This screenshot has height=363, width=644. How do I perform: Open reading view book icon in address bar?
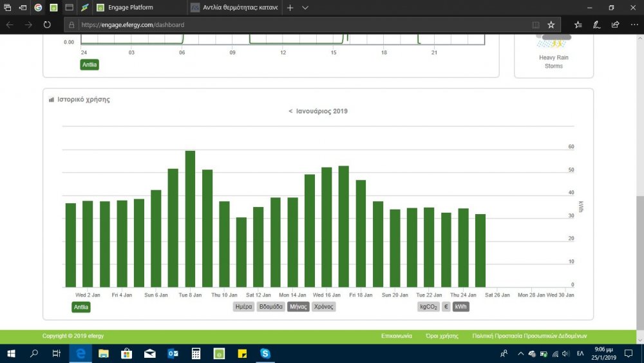[x=536, y=25]
